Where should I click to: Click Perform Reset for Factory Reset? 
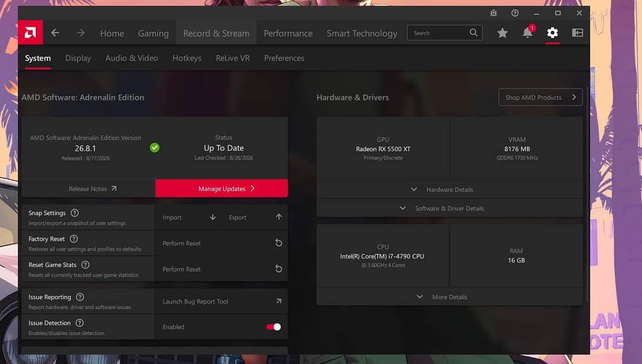point(221,243)
